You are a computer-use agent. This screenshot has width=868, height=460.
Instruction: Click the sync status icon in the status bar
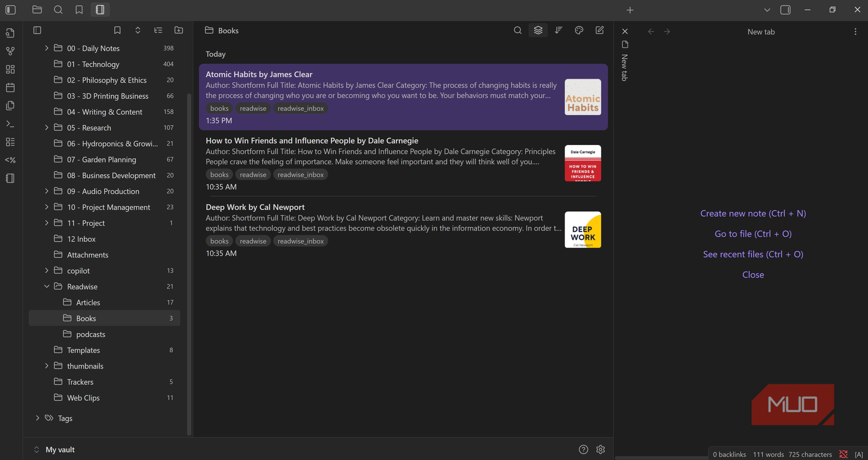pos(843,454)
